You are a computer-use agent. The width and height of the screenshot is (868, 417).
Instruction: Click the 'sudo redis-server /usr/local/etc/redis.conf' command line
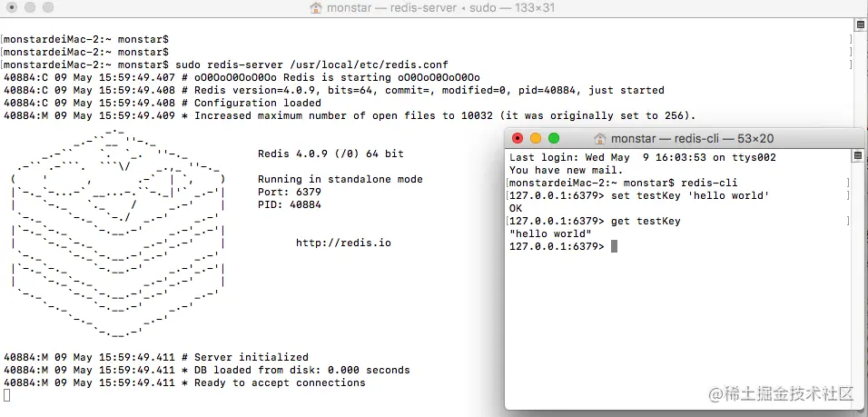click(225, 65)
